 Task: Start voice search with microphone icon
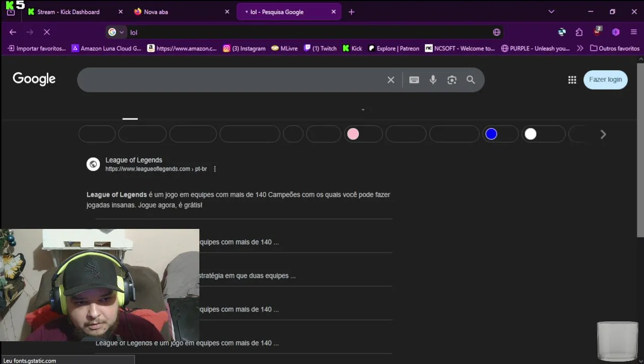coord(433,80)
